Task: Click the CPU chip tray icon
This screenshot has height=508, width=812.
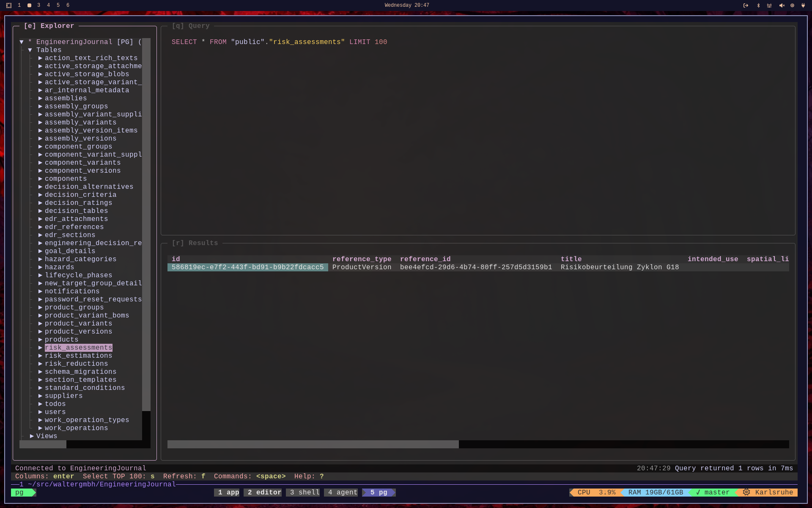Action: coord(792,6)
